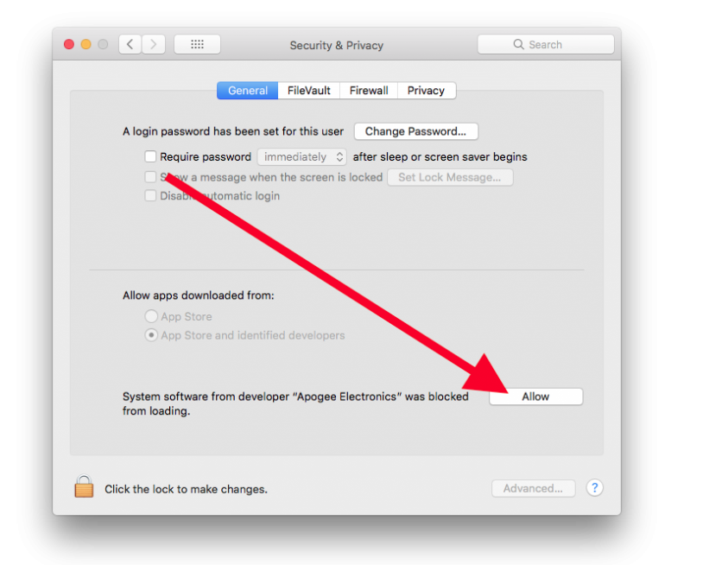Screen dimensions: 728x565
Task: Go back using the left chevron button
Action: tap(130, 45)
